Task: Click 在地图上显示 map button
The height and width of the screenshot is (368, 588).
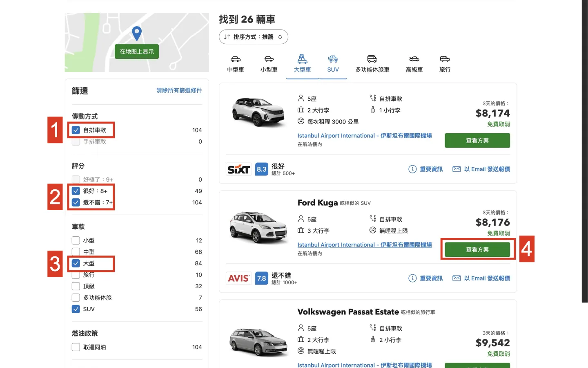Action: (x=137, y=52)
